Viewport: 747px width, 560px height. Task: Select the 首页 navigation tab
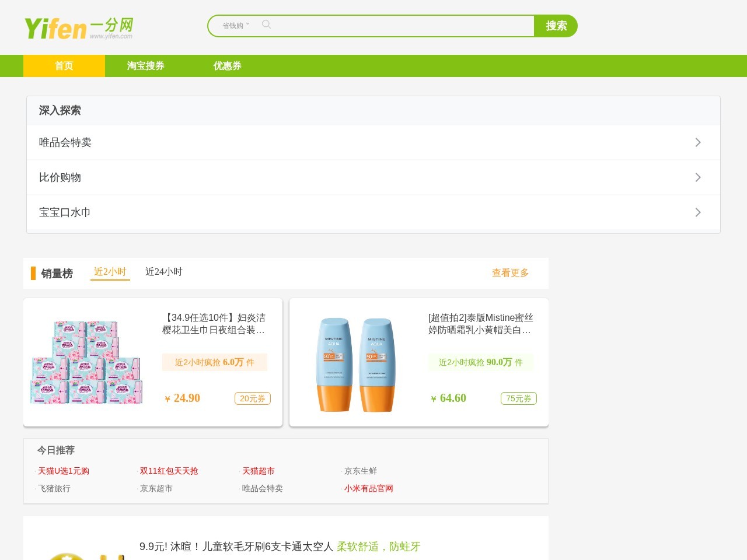coord(64,66)
